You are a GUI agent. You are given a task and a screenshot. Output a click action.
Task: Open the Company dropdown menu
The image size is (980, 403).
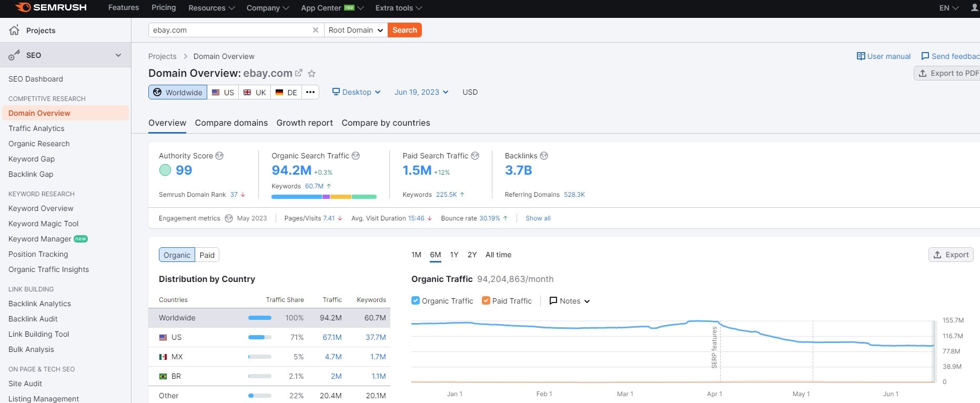pos(268,8)
